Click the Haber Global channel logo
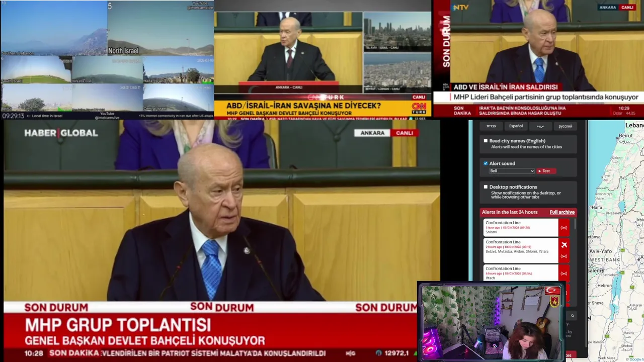 coord(61,133)
